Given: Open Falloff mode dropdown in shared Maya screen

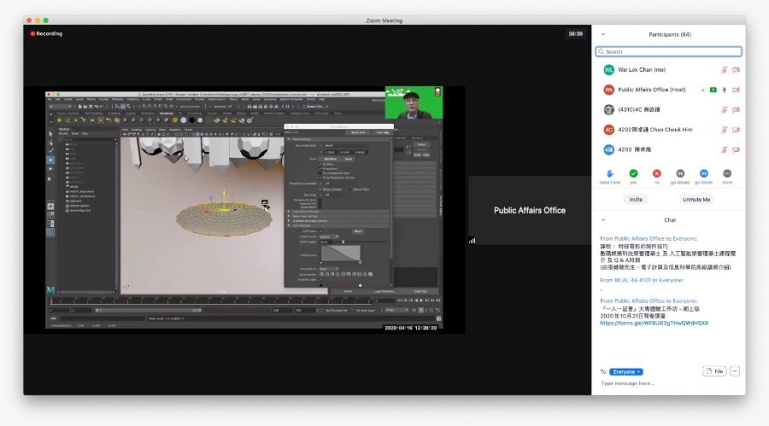Looking at the screenshot, I should (x=329, y=237).
